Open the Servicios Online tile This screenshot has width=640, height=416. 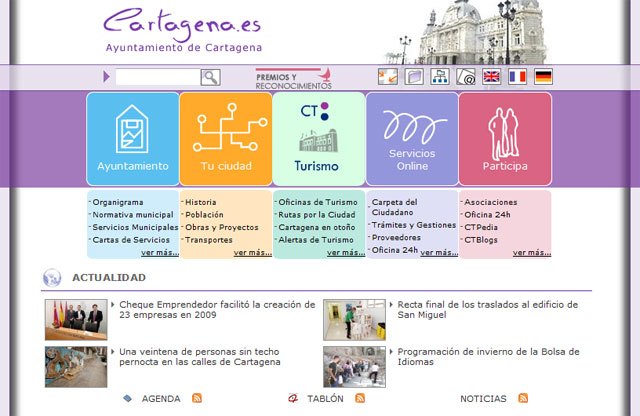click(411, 139)
